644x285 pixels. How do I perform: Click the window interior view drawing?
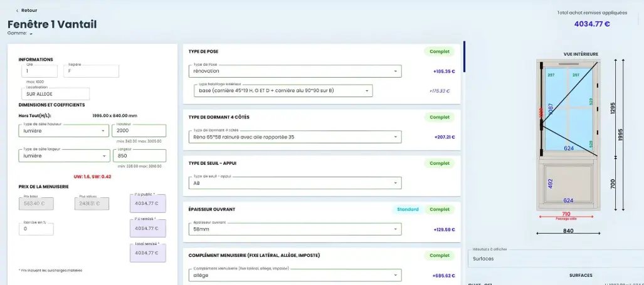[x=567, y=135]
